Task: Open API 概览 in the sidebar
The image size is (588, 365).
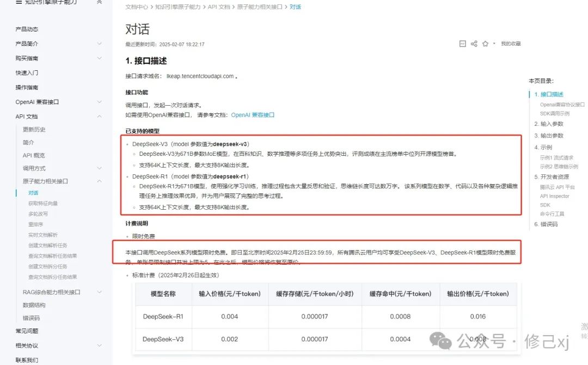Action: [x=33, y=155]
